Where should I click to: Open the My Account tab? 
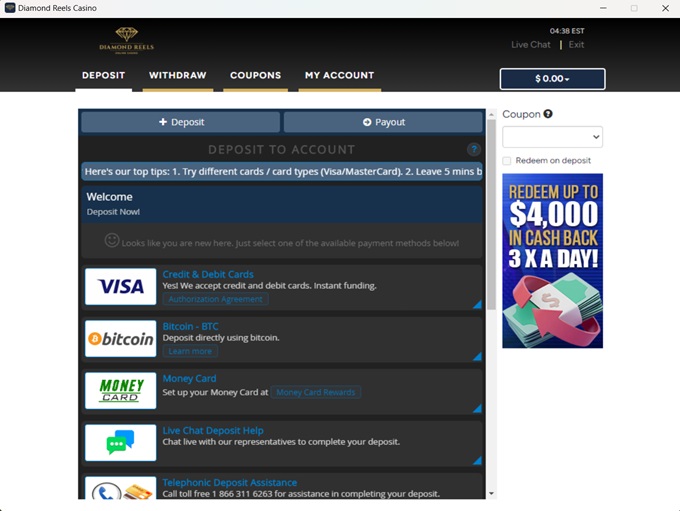(x=339, y=75)
